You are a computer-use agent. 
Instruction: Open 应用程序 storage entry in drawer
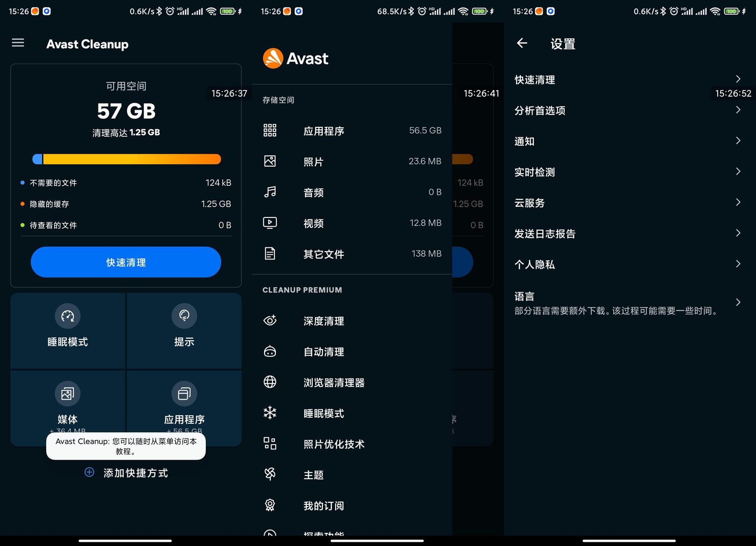(352, 131)
